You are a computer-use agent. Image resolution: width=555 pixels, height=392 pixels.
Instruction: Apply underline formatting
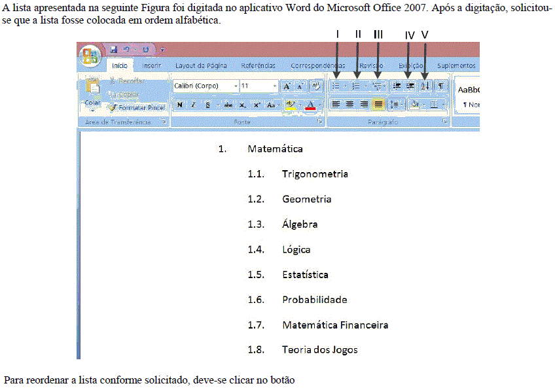[x=207, y=105]
